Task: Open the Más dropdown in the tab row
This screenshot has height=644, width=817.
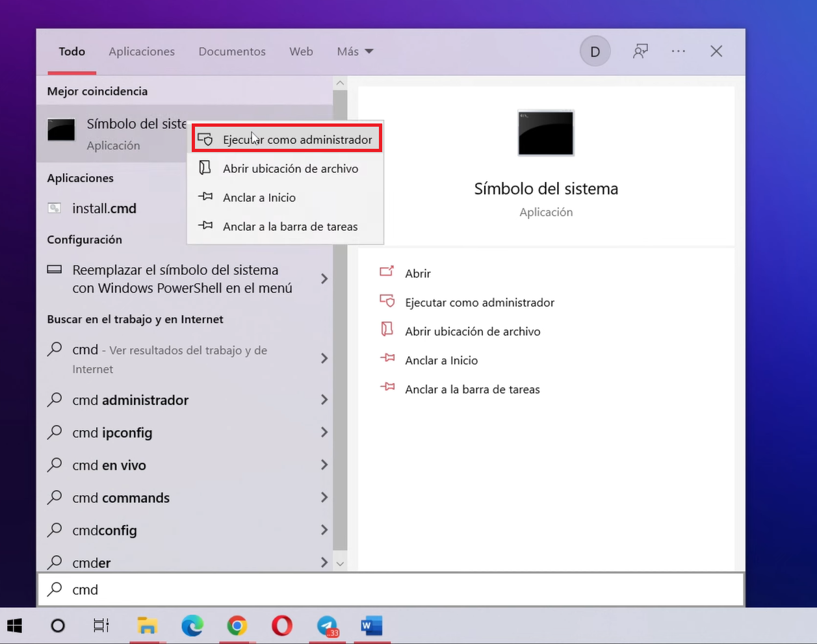Action: pos(355,51)
